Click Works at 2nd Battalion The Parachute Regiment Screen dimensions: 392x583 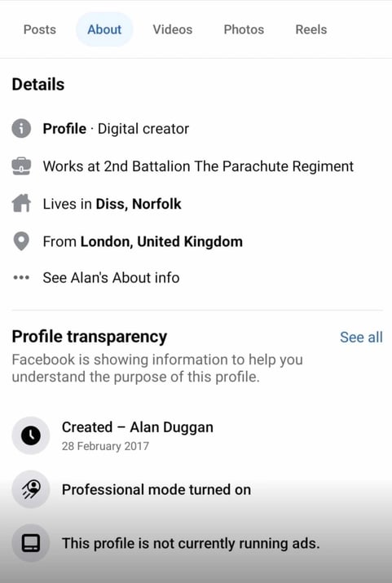(198, 166)
